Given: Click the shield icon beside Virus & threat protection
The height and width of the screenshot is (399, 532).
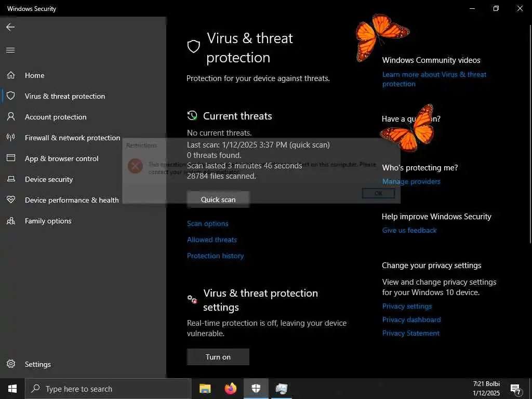Looking at the screenshot, I should [11, 96].
